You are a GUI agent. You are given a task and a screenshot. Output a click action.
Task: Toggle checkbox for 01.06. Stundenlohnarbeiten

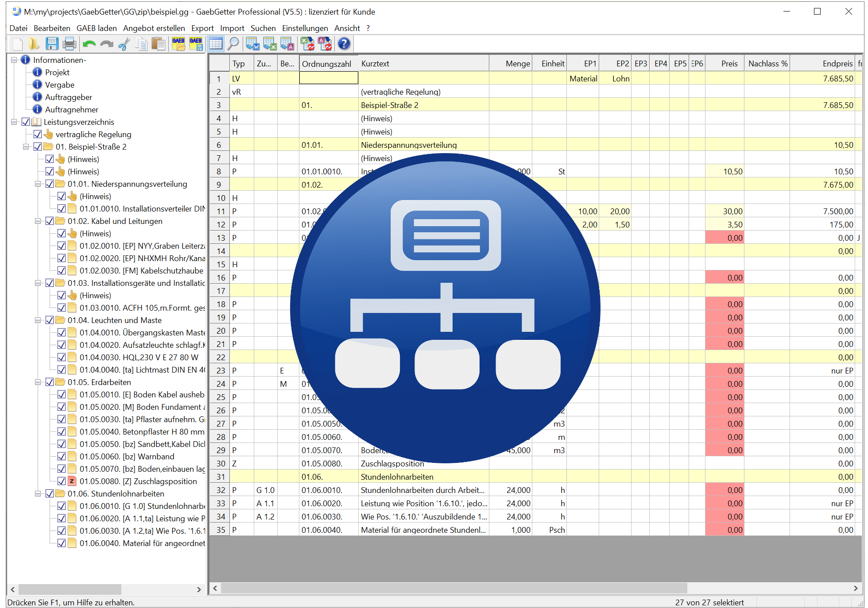50,493
